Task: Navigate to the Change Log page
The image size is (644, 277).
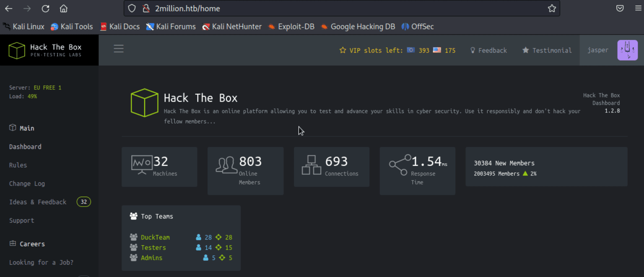Action: pyautogui.click(x=27, y=183)
